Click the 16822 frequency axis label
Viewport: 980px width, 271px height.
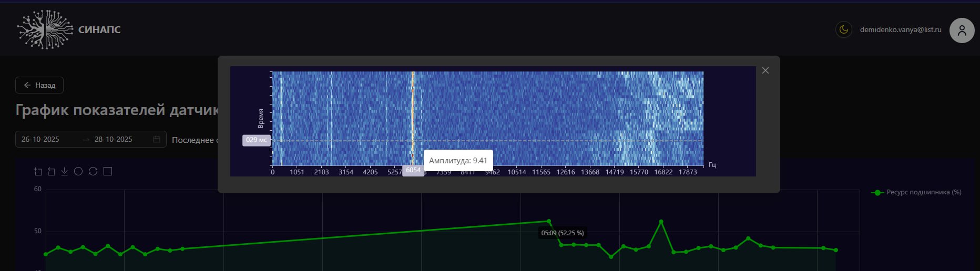(663, 172)
